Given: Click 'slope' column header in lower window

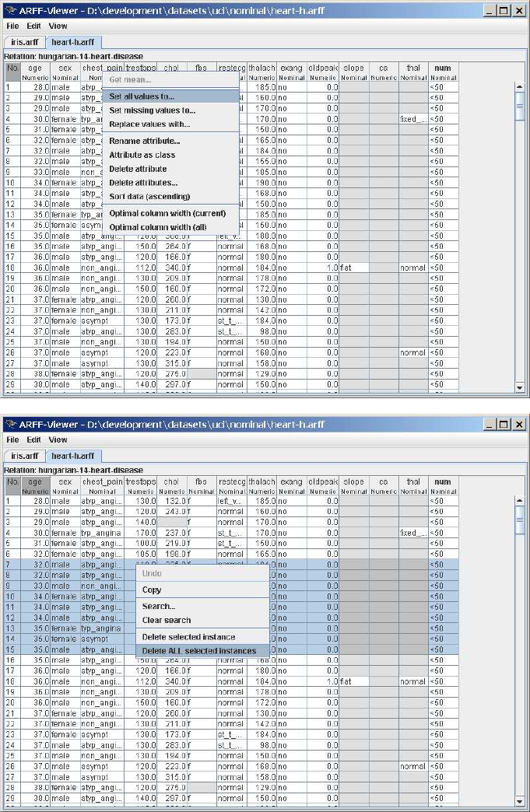Looking at the screenshot, I should click(354, 486).
